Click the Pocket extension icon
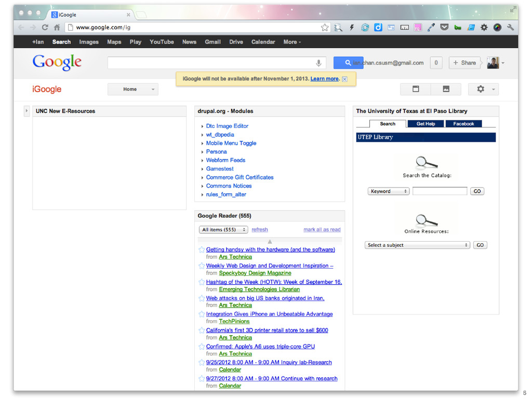The image size is (532, 399). pos(444,28)
